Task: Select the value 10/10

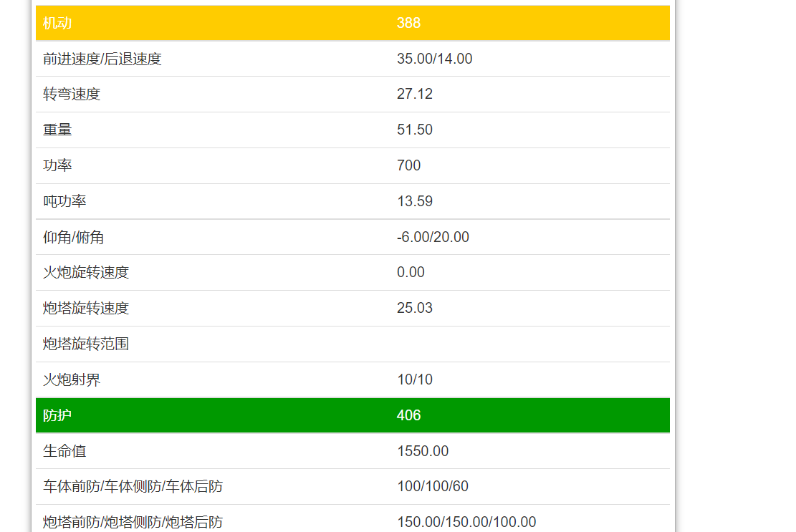Action: [x=415, y=380]
